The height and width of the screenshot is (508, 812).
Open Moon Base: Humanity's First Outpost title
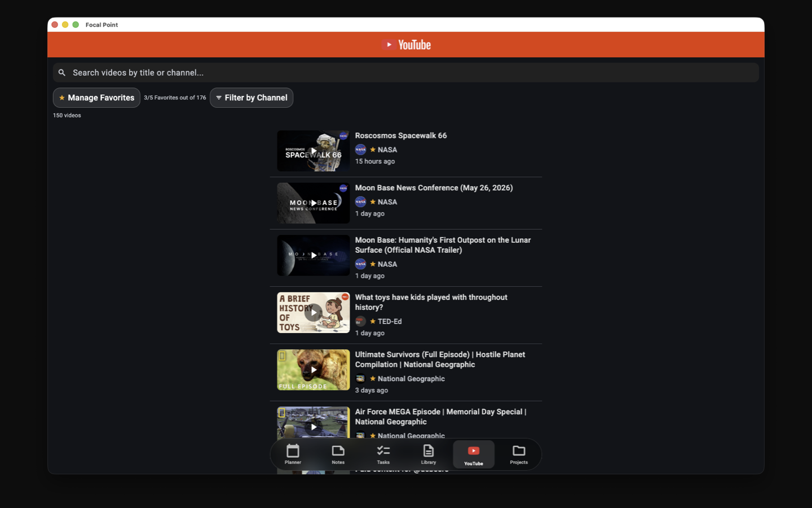(443, 245)
